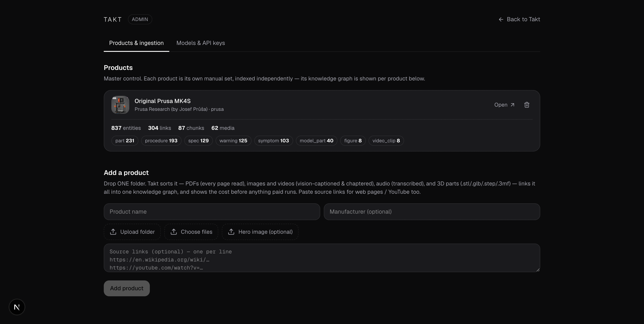The width and height of the screenshot is (644, 324).
Task: Click the 304 links count
Action: [159, 128]
